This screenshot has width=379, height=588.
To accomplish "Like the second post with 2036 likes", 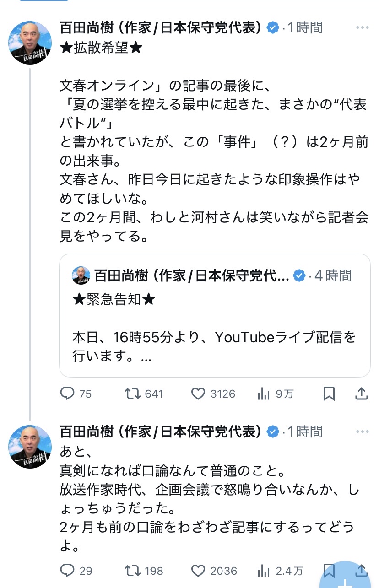I will pos(198,571).
